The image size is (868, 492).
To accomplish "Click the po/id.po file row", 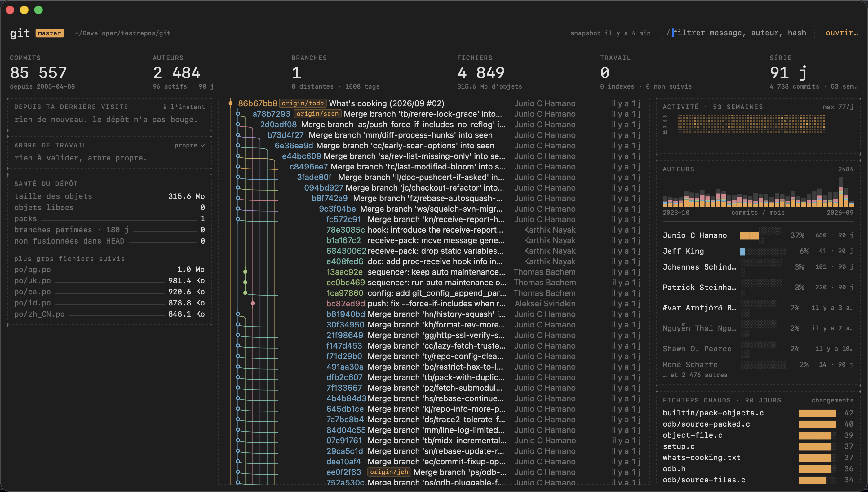I will point(109,303).
